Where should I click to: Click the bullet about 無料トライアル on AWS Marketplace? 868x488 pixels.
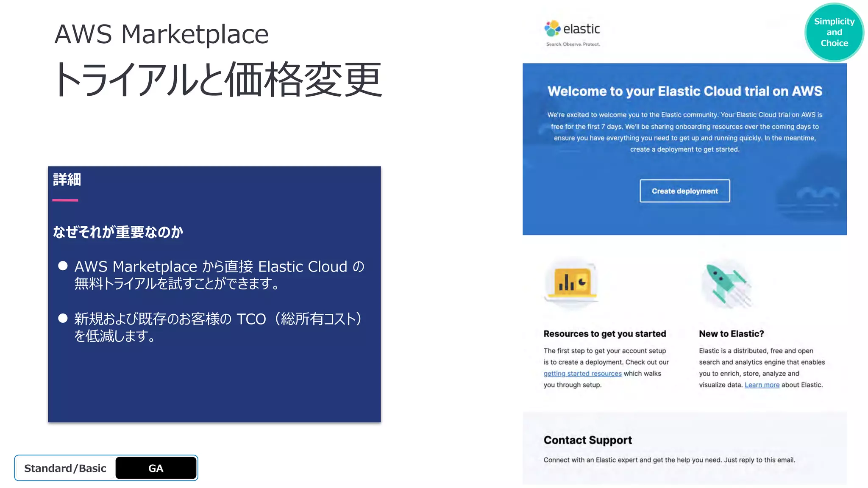(x=212, y=275)
